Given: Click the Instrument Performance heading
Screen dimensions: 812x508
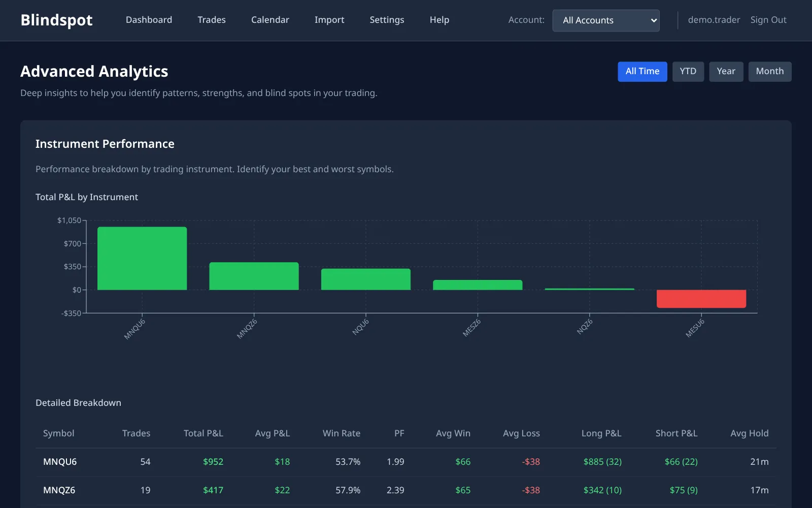Looking at the screenshot, I should (x=105, y=144).
